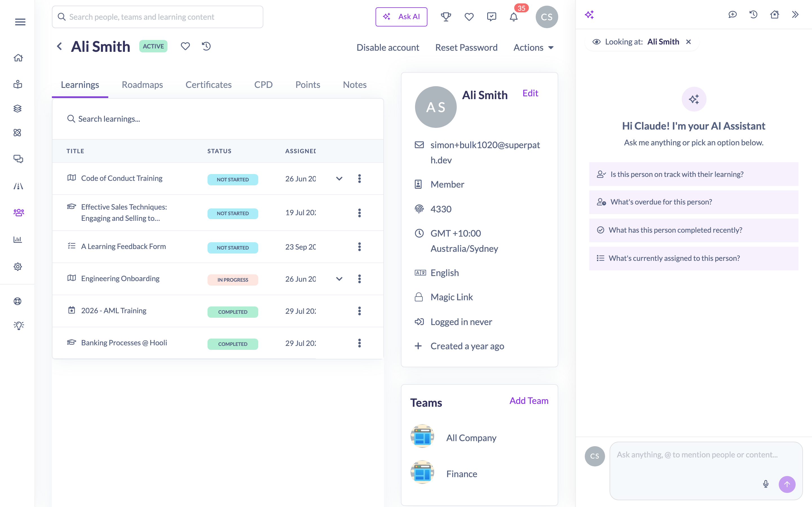Expand the Code of Conduct Training row
812x507 pixels.
(x=339, y=179)
